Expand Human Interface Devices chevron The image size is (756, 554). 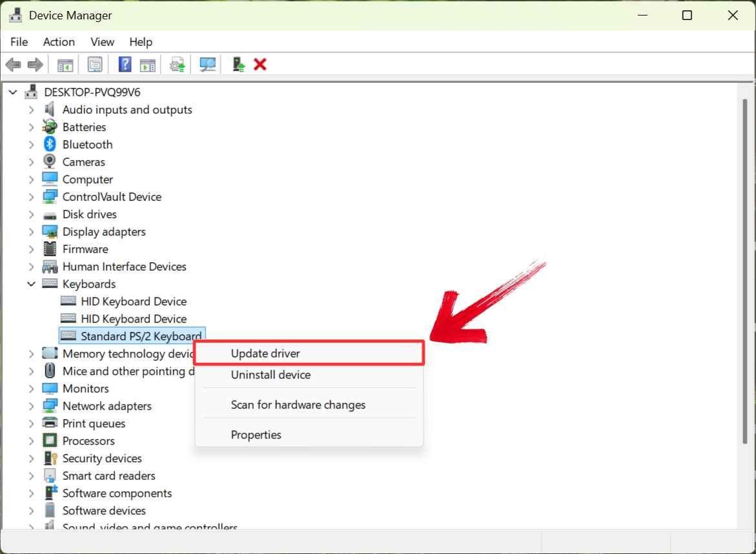point(32,267)
